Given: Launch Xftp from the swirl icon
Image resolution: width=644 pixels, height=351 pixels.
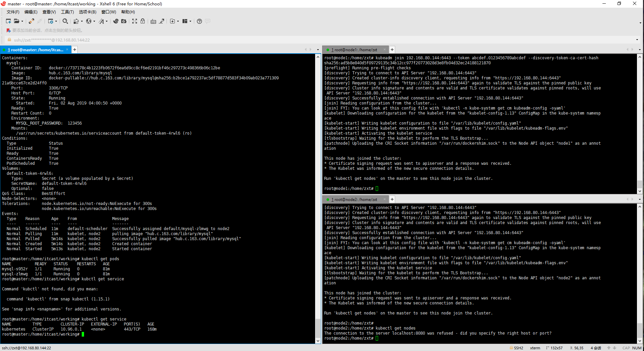Looking at the screenshot, I should pyautogui.click(x=116, y=21).
